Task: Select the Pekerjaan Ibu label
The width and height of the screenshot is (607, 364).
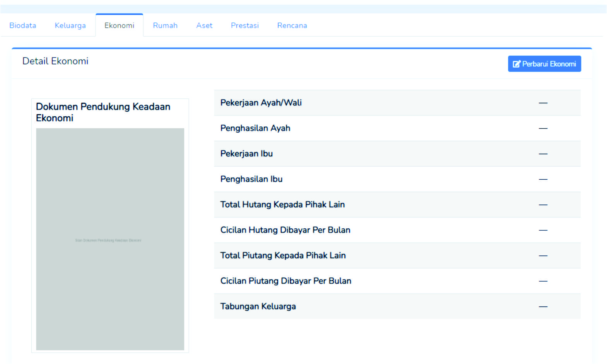Action: point(246,154)
